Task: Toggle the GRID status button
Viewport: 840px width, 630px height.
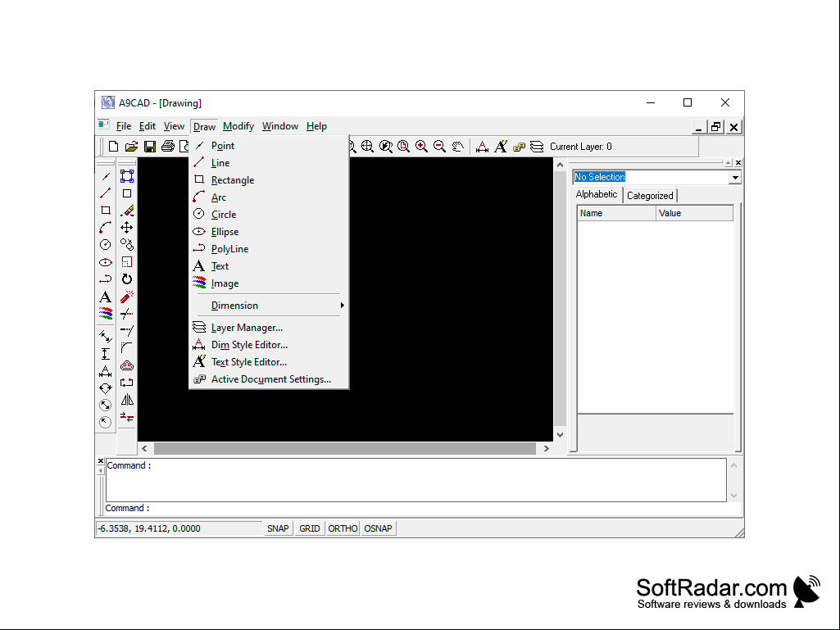Action: point(310,528)
